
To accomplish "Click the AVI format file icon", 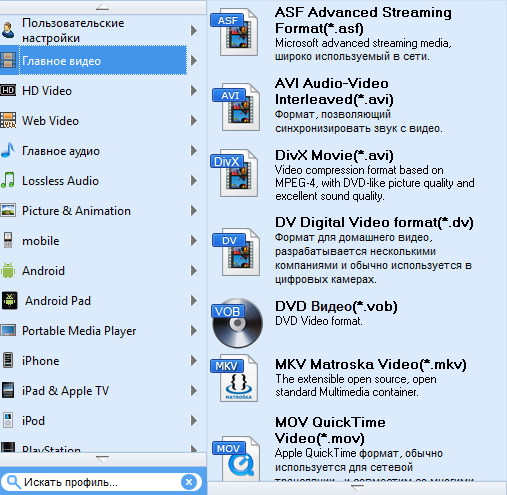I will coord(236,107).
